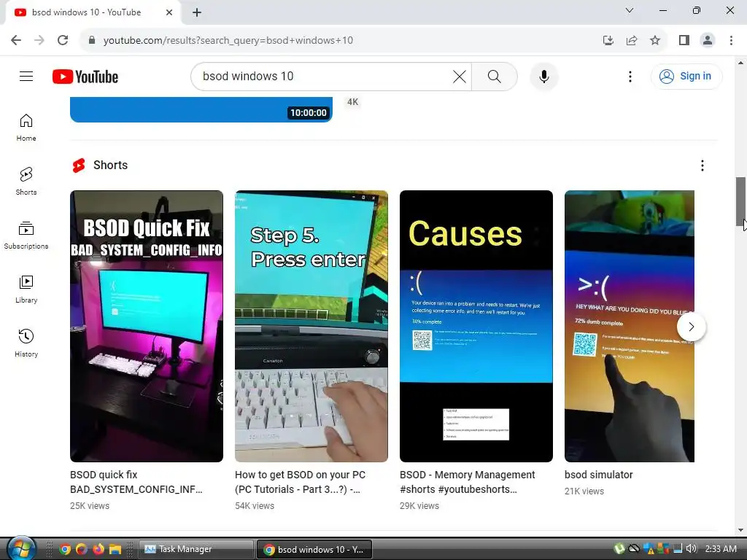Image resolution: width=747 pixels, height=560 pixels.
Task: Click the install app icon in address bar
Action: (x=608, y=41)
